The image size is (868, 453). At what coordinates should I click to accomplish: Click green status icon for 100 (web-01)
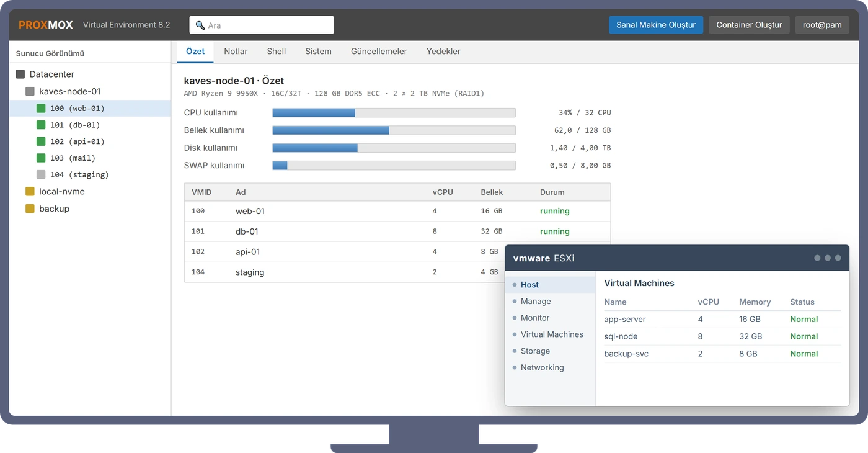pyautogui.click(x=41, y=108)
